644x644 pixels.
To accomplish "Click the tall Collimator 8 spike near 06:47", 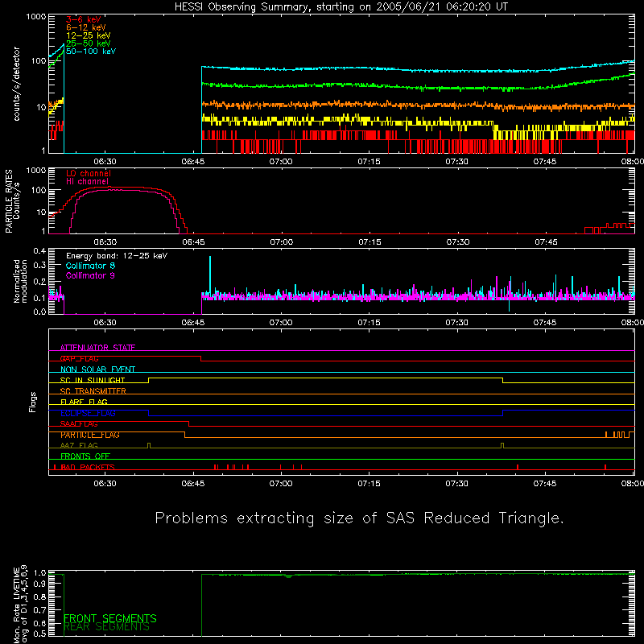I will point(210,275).
